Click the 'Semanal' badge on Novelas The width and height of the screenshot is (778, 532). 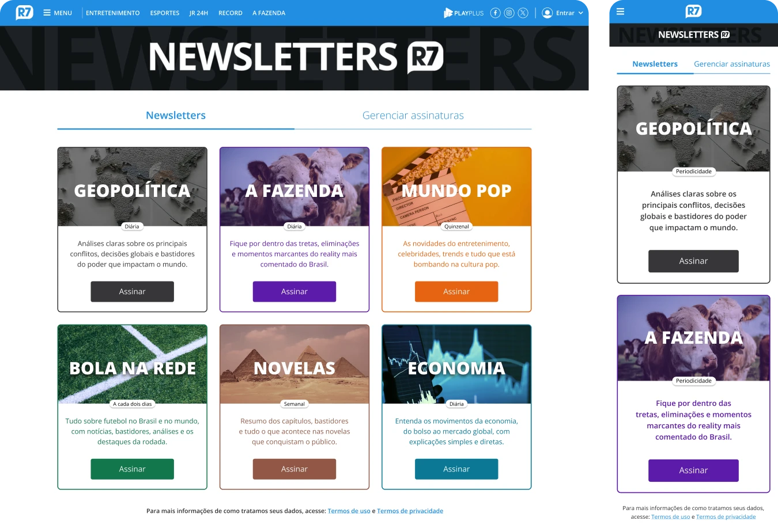(x=294, y=404)
